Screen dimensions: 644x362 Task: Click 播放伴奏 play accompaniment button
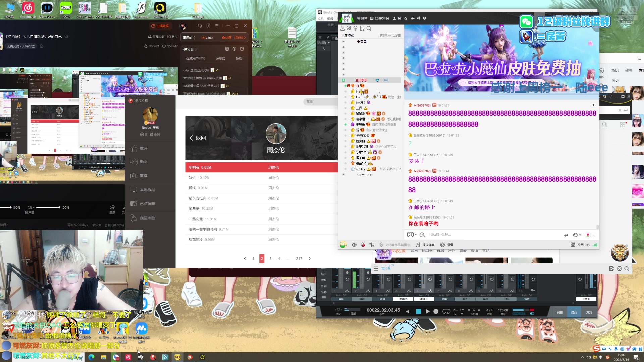425,245
